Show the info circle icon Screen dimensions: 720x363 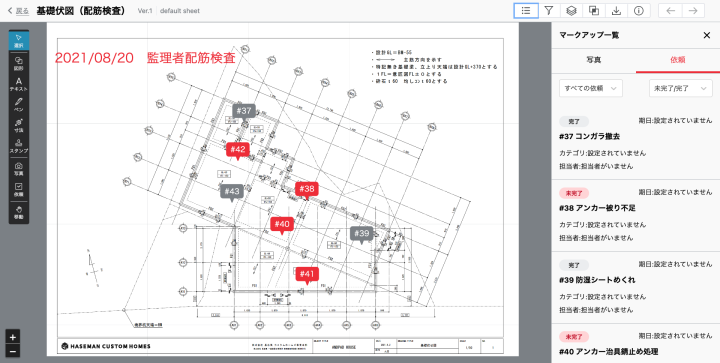point(639,11)
